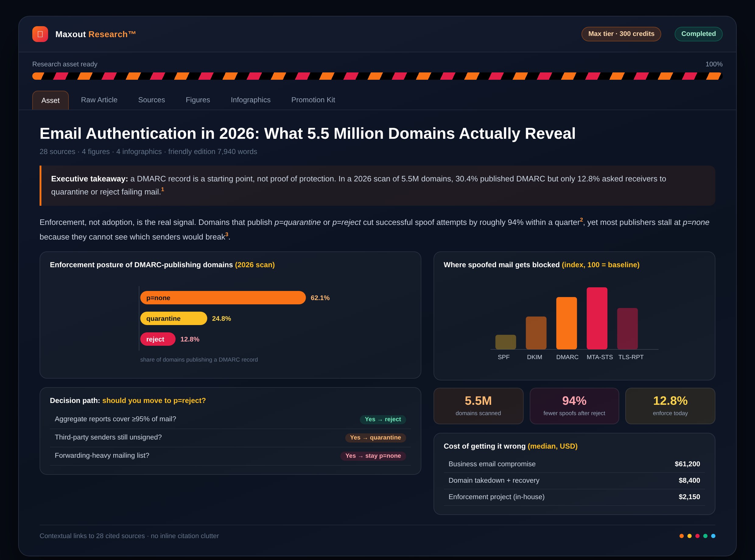Click the orange dot in footer
The image size is (755, 560).
pyautogui.click(x=681, y=536)
